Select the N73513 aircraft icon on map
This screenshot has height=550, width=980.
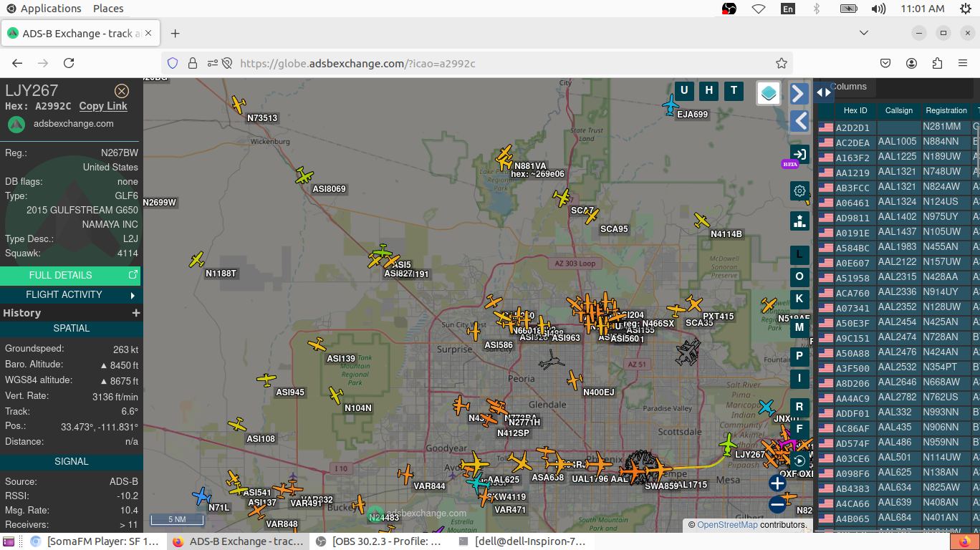point(239,105)
